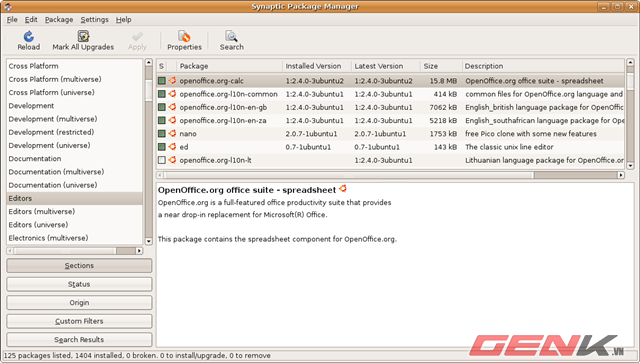Screen dimensions: 640x363
Task: Click the Status filter button
Action: (79, 284)
